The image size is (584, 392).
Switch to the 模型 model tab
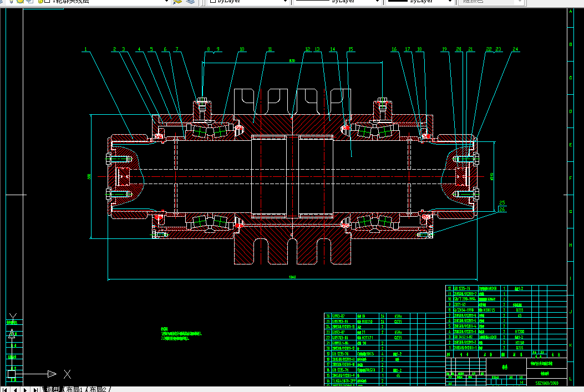(53, 389)
